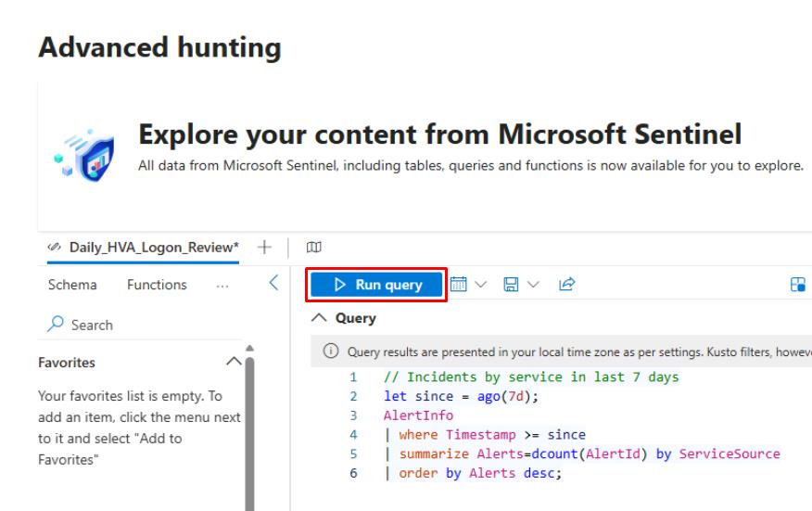This screenshot has height=511, width=812.
Task: Click the Share link icon
Action: coord(565,285)
